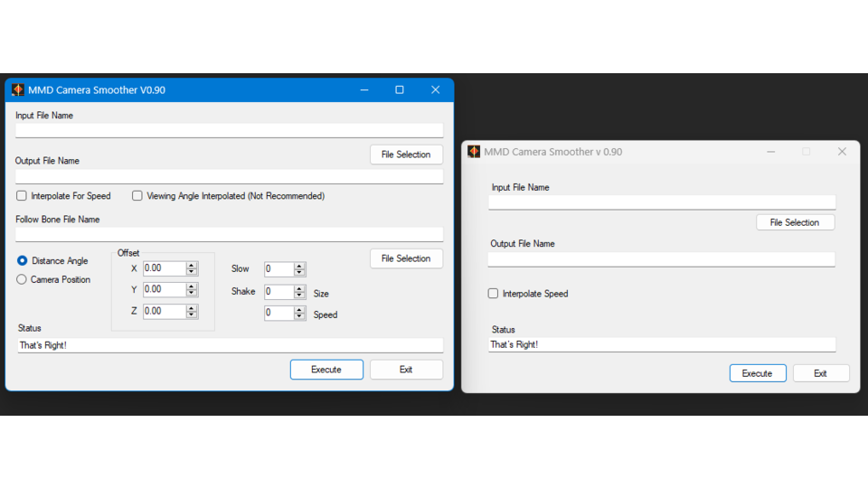Select the Distance Angle radio button
This screenshot has width=868, height=488.
[x=22, y=260]
